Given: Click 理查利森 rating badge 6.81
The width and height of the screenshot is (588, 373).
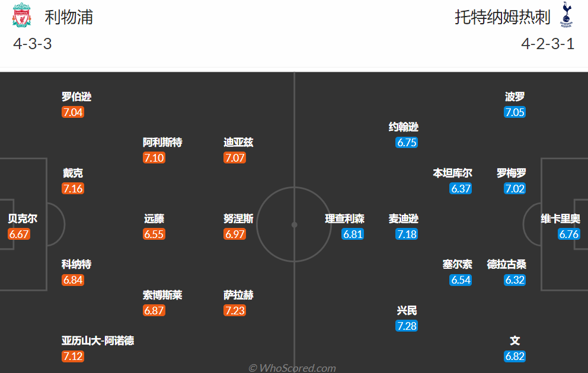Looking at the screenshot, I should (x=353, y=234).
